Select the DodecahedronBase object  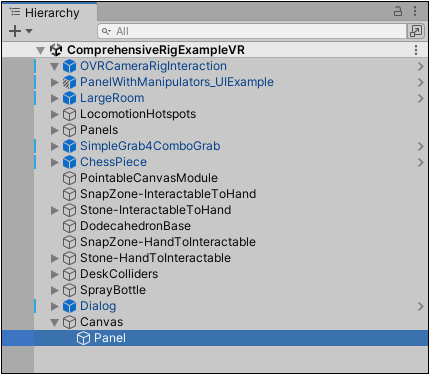click(x=135, y=226)
